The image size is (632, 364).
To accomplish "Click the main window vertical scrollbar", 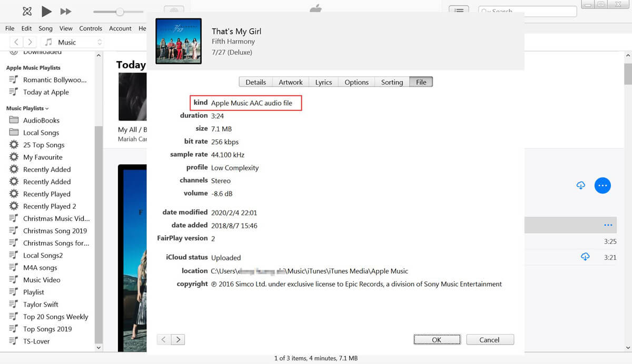I will click(628, 75).
